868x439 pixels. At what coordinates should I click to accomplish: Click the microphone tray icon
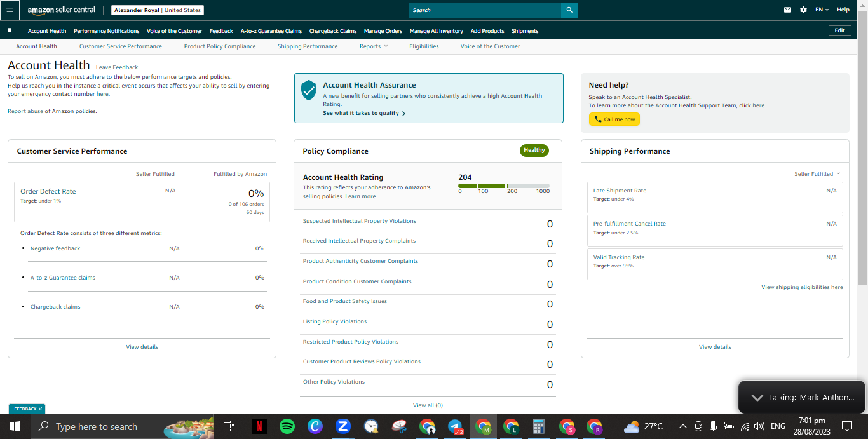tap(714, 426)
